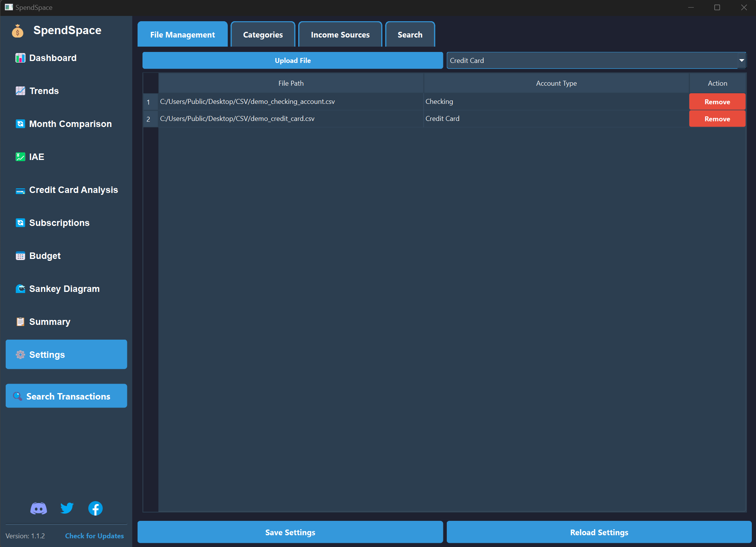
Task: Click the Budget calendar icon
Action: pos(20,256)
